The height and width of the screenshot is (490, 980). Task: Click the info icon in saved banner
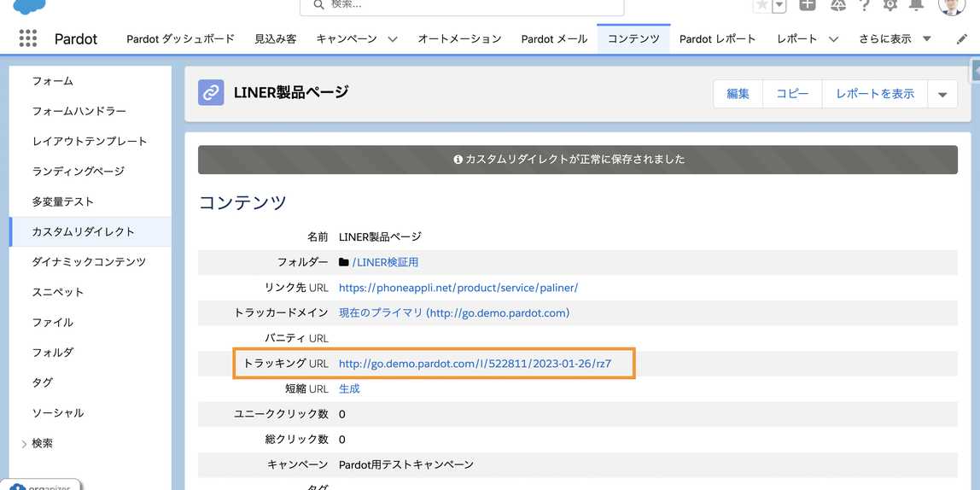click(458, 160)
